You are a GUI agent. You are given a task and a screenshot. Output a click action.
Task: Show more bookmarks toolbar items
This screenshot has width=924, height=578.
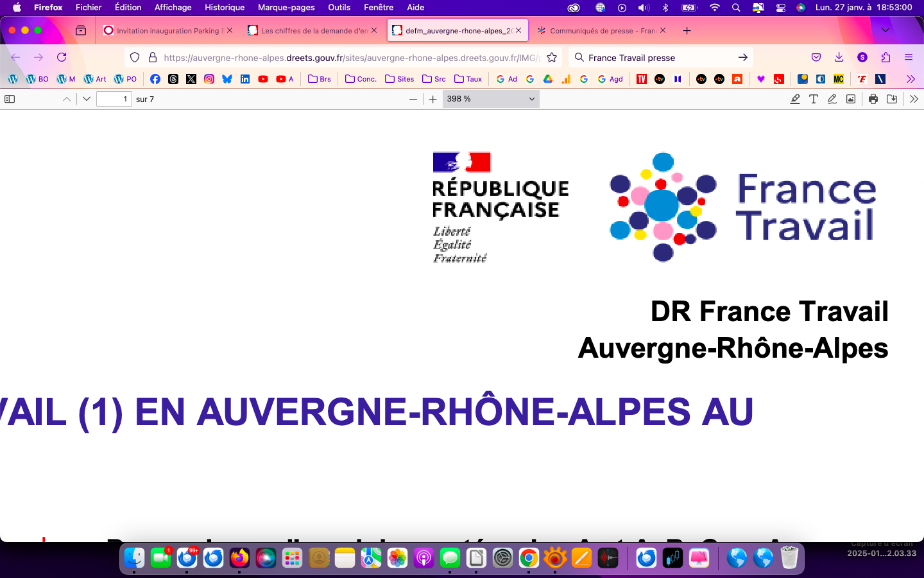tap(911, 79)
